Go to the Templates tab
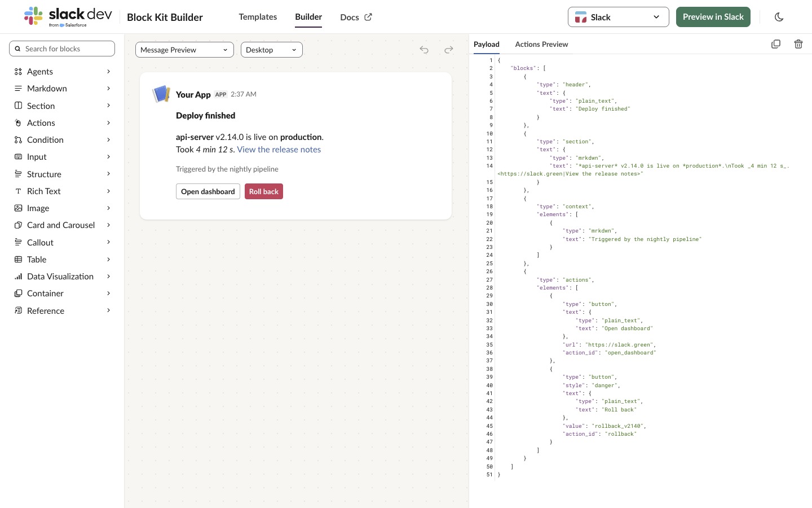 [x=258, y=17]
